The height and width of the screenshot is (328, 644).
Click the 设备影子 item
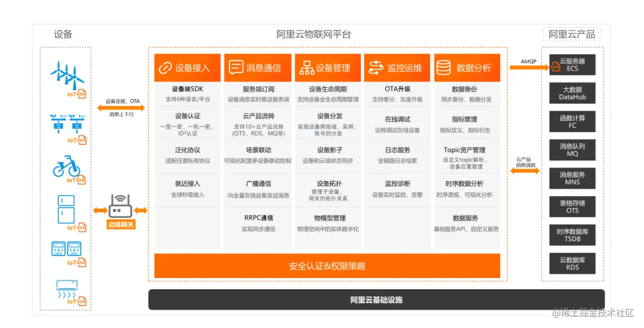pyautogui.click(x=329, y=150)
